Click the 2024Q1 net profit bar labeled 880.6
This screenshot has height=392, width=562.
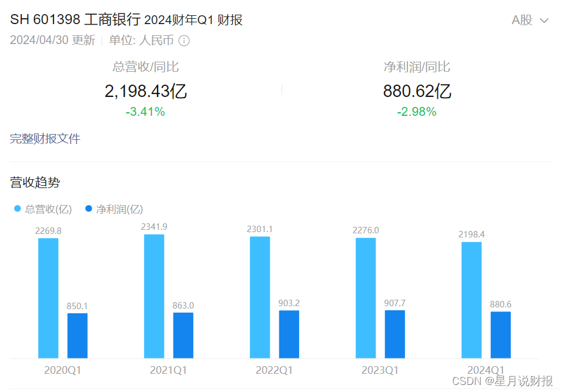pyautogui.click(x=501, y=335)
